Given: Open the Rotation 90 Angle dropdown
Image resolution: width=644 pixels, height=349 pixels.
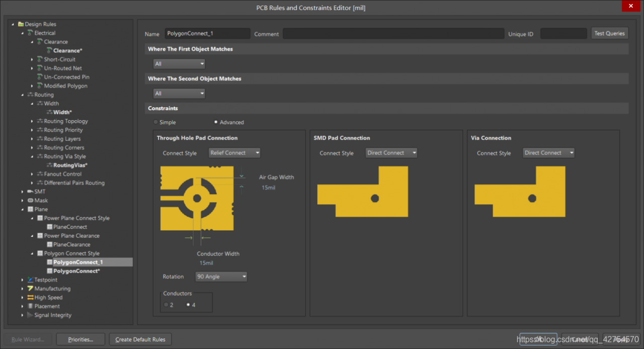Looking at the screenshot, I should (x=221, y=277).
